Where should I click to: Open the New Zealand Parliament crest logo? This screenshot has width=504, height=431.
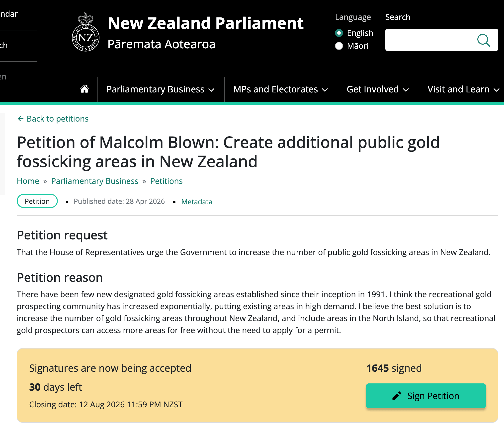click(86, 32)
